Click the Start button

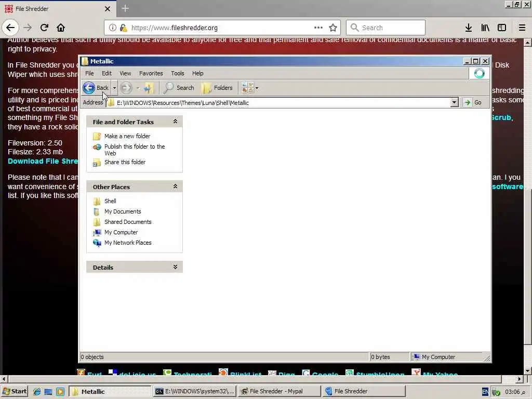point(14,391)
